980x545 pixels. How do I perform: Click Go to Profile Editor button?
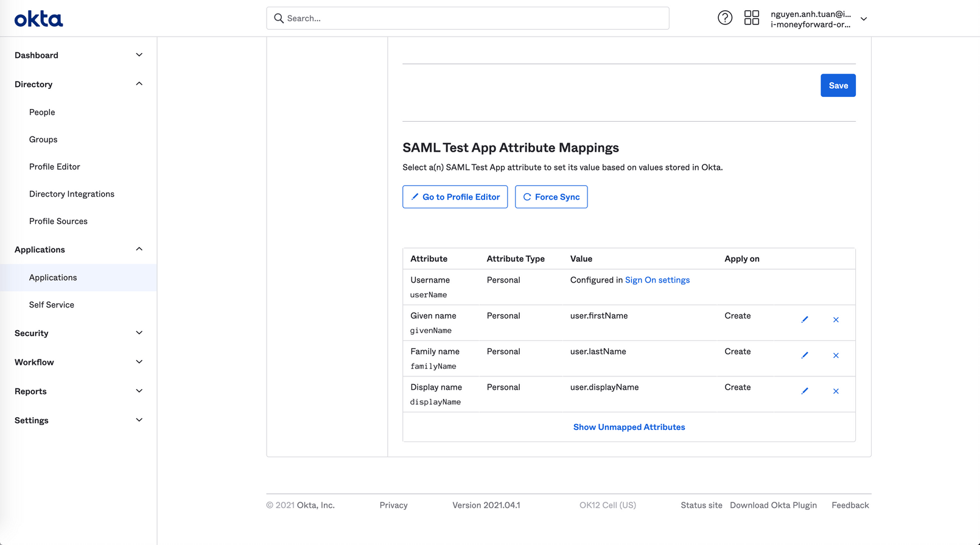455,197
